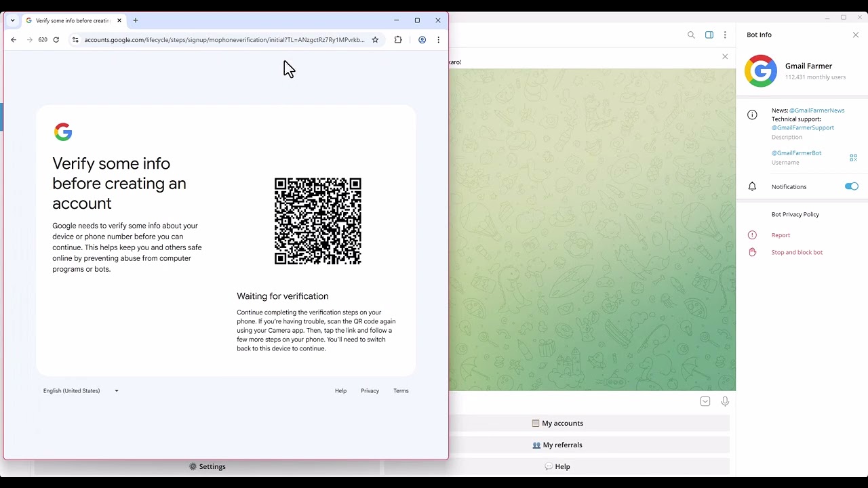View site information icon in address bar
The width and height of the screenshot is (868, 488).
coord(75,40)
